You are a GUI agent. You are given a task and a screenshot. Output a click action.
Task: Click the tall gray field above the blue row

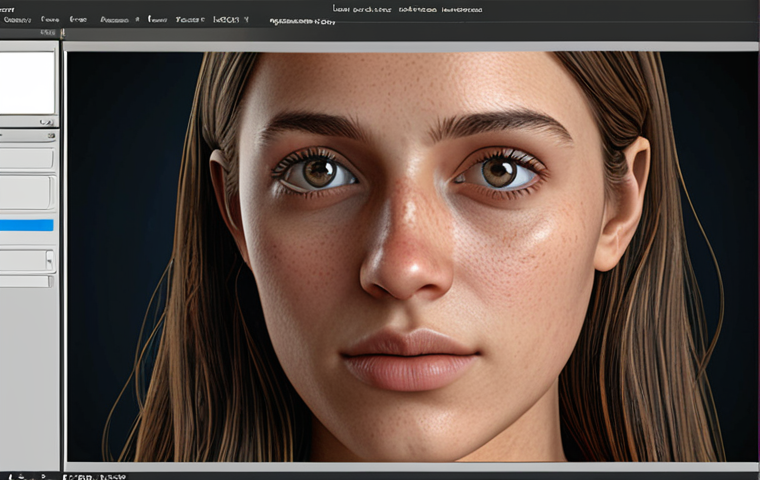[x=26, y=193]
